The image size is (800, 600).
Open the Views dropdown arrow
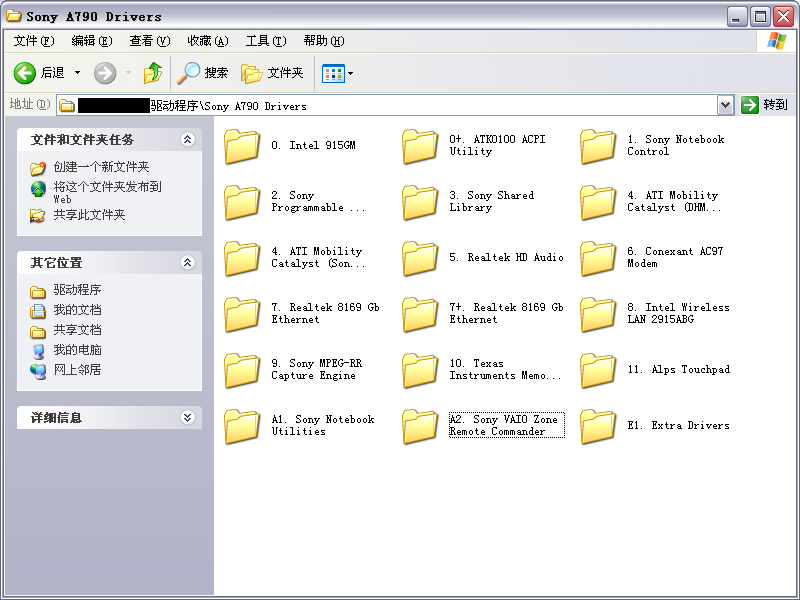351,73
